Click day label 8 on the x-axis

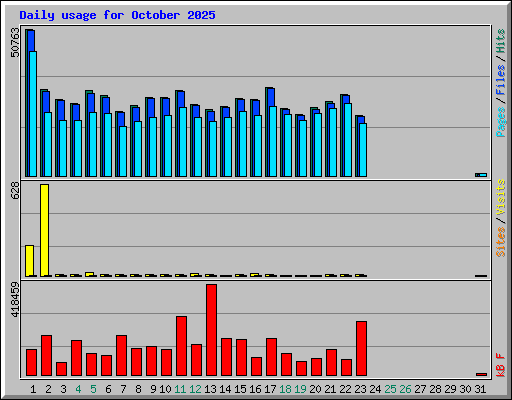pyautogui.click(x=138, y=389)
